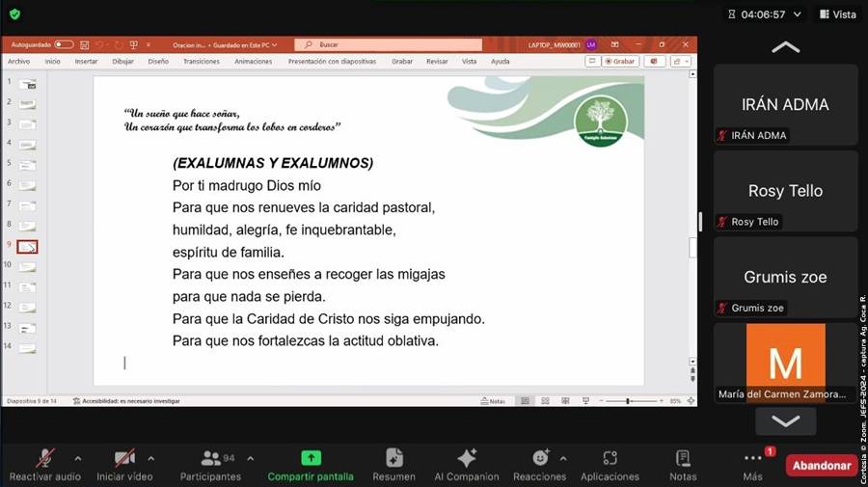
Task: Open the Insertar tab
Action: [x=86, y=62]
